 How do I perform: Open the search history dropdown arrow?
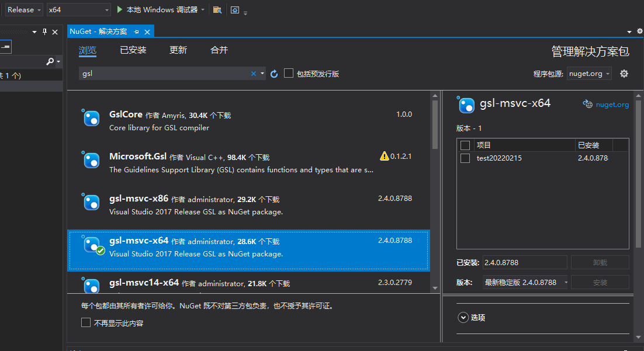pos(262,74)
